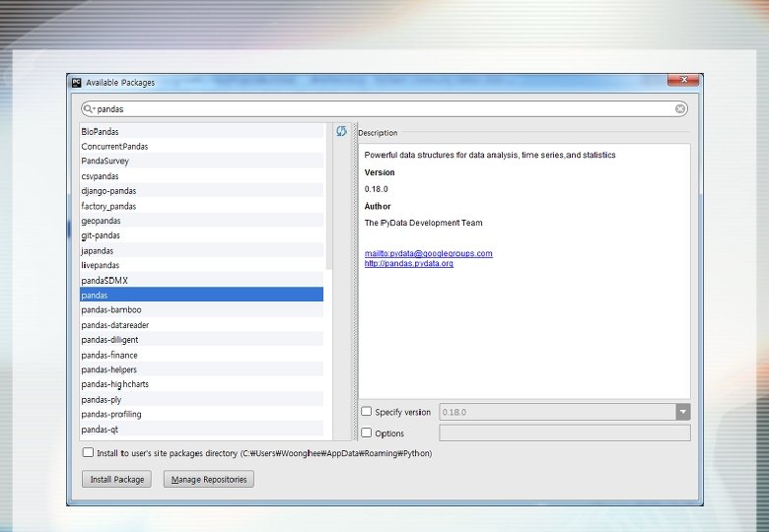Screen dimensions: 769x532
Task: Select ConcurrentPandas in the package list
Action: pos(201,146)
